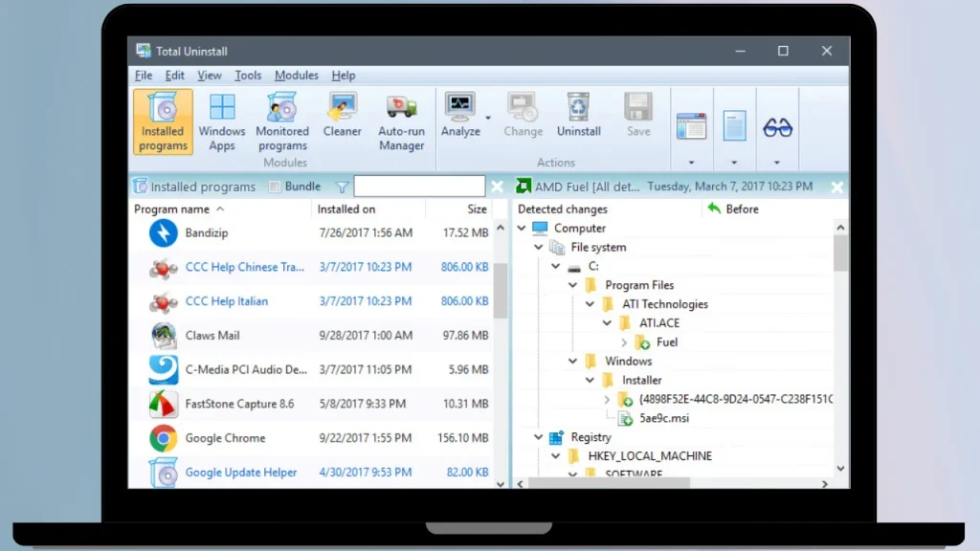
Task: Select the Google Chrome icon
Action: [163, 438]
